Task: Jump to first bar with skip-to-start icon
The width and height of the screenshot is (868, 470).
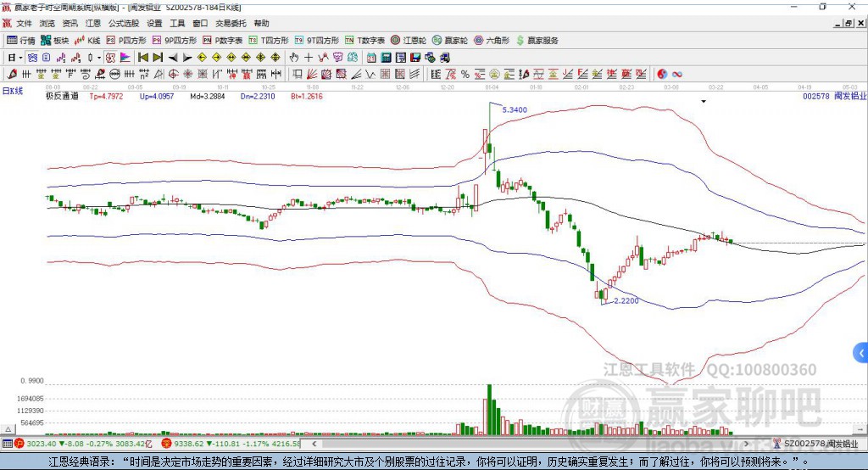Action: pos(143,57)
